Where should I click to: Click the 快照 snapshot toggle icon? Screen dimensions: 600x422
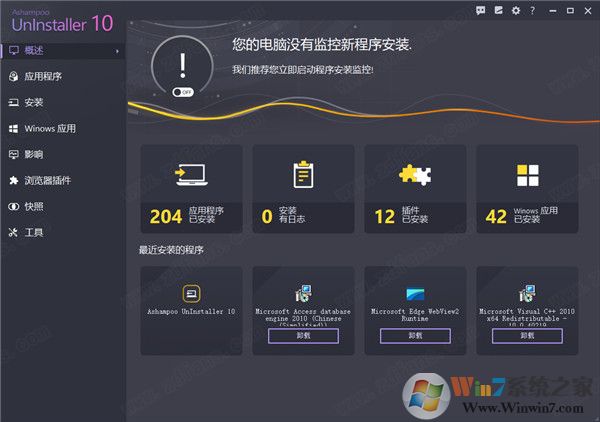(14, 207)
